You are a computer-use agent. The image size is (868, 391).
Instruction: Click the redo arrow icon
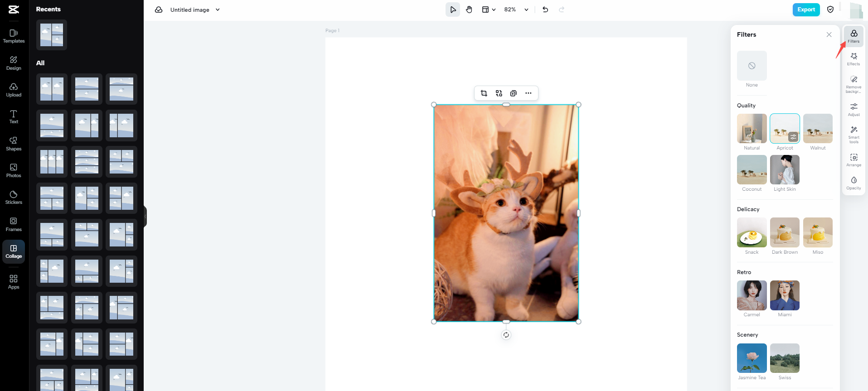coord(562,10)
